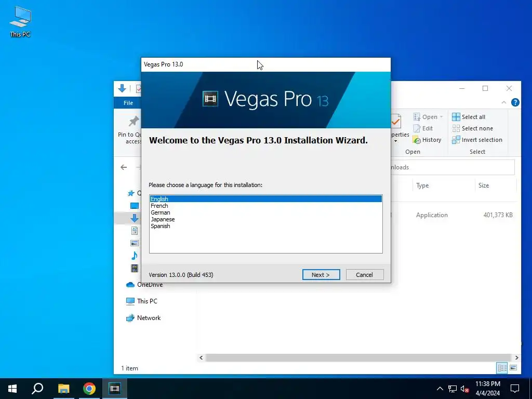The width and height of the screenshot is (532, 399).
Task: Cancel the Vegas Pro installation
Action: click(365, 275)
